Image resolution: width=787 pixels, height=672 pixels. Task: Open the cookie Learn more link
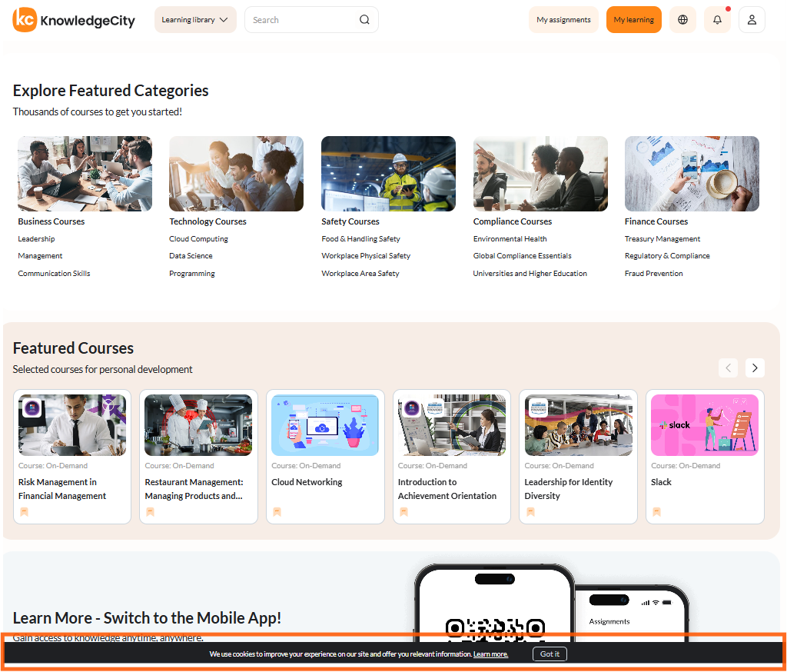pos(491,654)
